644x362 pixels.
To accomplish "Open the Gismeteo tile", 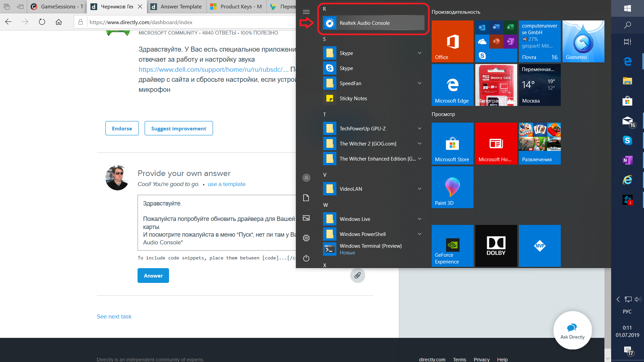I will tap(583, 41).
